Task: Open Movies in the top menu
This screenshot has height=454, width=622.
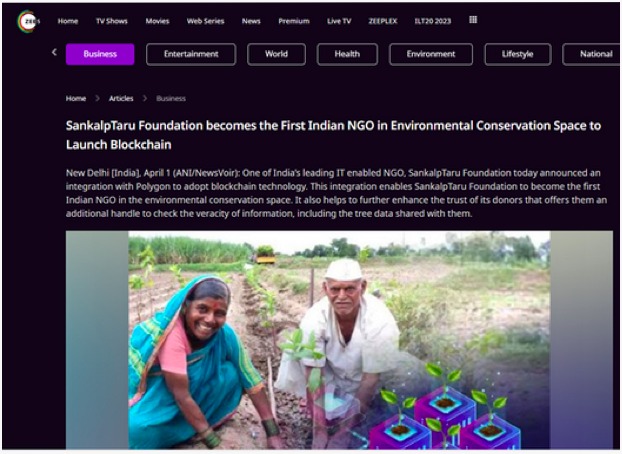Action: point(157,21)
